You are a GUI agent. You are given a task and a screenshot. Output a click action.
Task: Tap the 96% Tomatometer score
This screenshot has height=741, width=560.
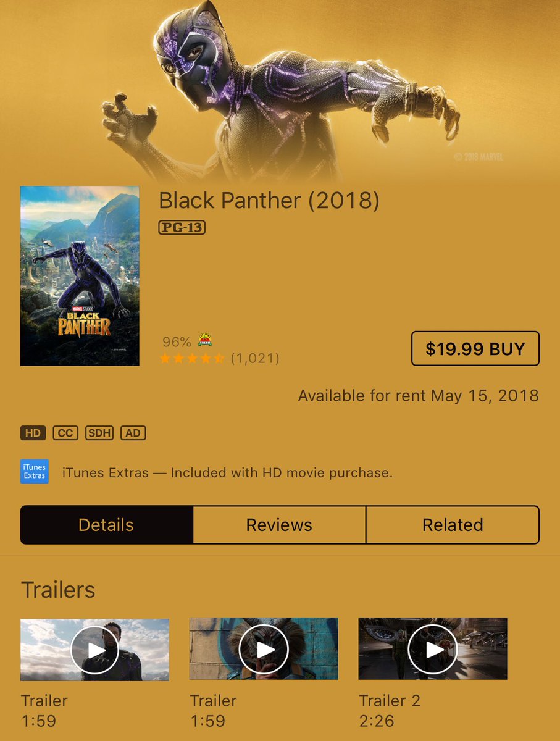(x=177, y=341)
